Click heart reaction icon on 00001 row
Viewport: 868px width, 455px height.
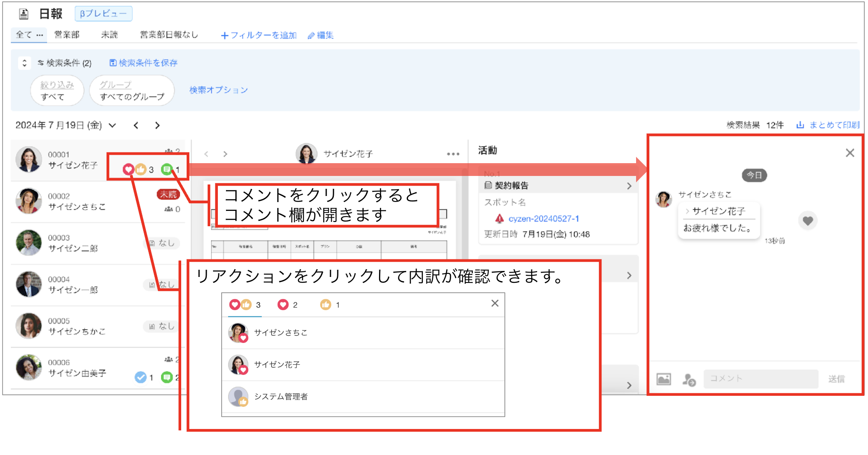click(128, 170)
